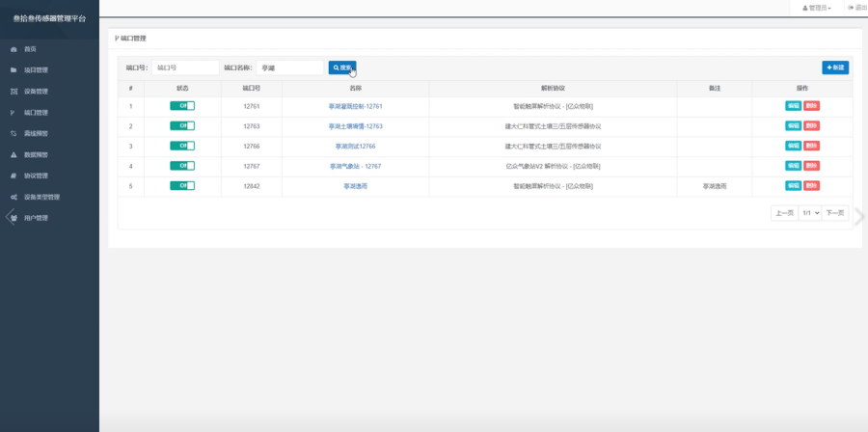868x432 pixels.
Task: Open 首页 home in the sidebar
Action: 30,48
